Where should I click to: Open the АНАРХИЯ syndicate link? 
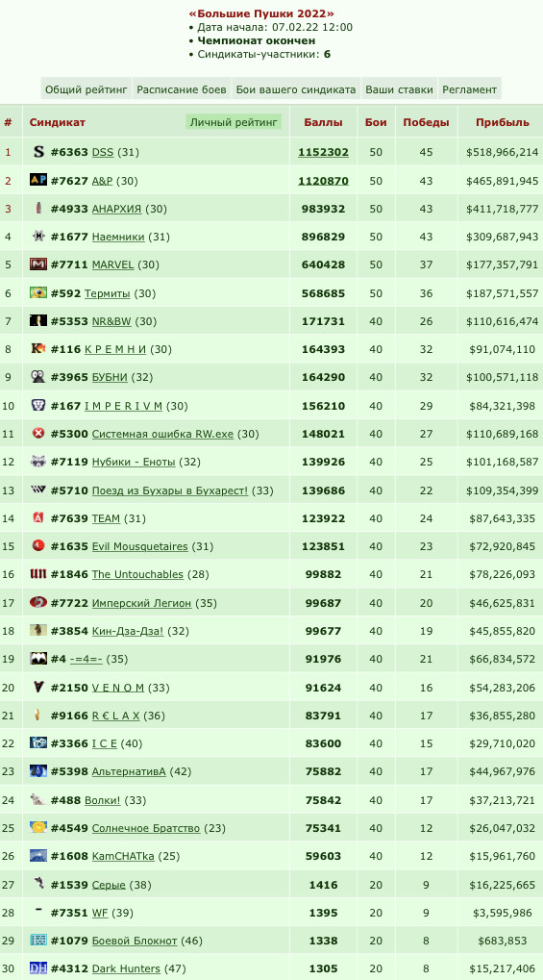(x=116, y=209)
